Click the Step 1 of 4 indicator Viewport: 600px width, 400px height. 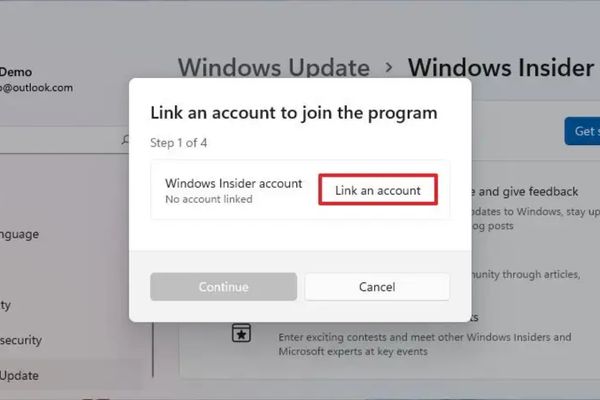pos(179,143)
